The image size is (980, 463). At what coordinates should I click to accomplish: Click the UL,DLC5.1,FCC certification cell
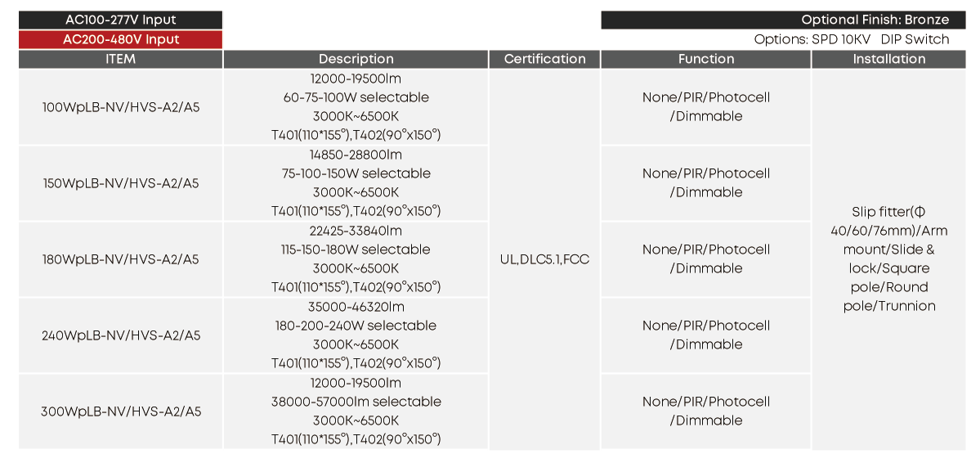(x=544, y=259)
